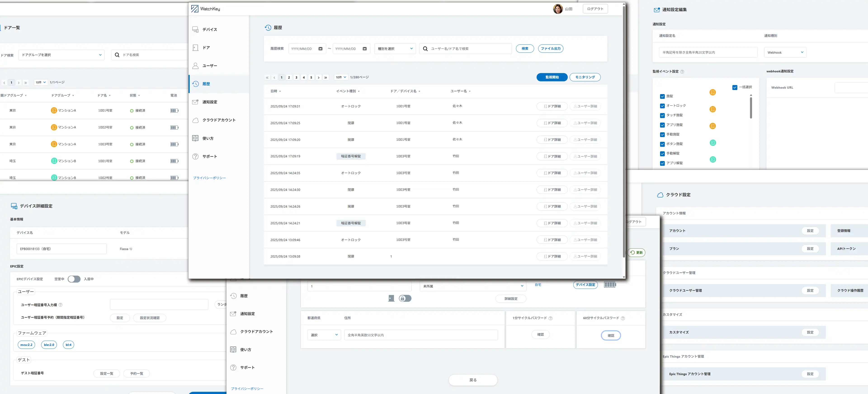
Task: Open the Webhook notification type dropdown
Action: pyautogui.click(x=785, y=52)
